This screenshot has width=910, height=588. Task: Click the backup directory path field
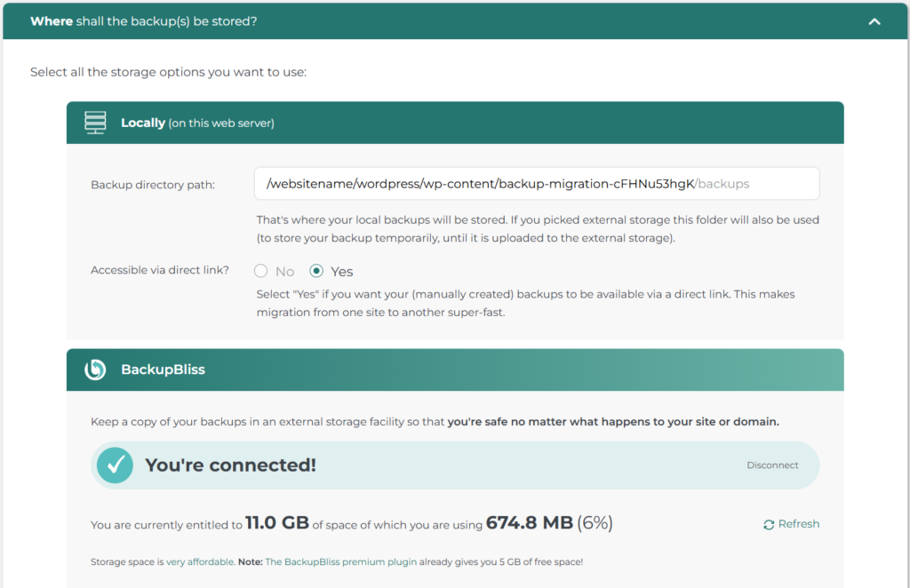coord(536,184)
